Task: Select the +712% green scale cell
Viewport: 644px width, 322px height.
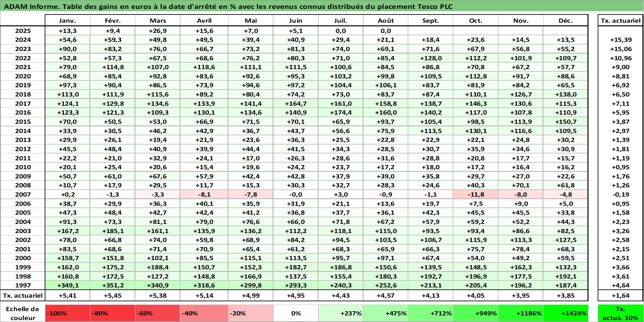Action: [431, 313]
